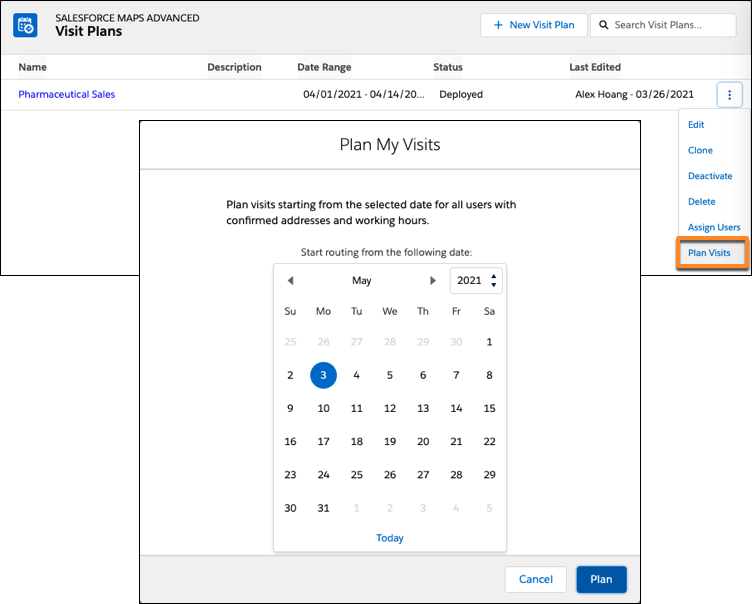Open the Pharmaceutical Sales visit plan link
The width and height of the screenshot is (752, 604).
click(67, 95)
